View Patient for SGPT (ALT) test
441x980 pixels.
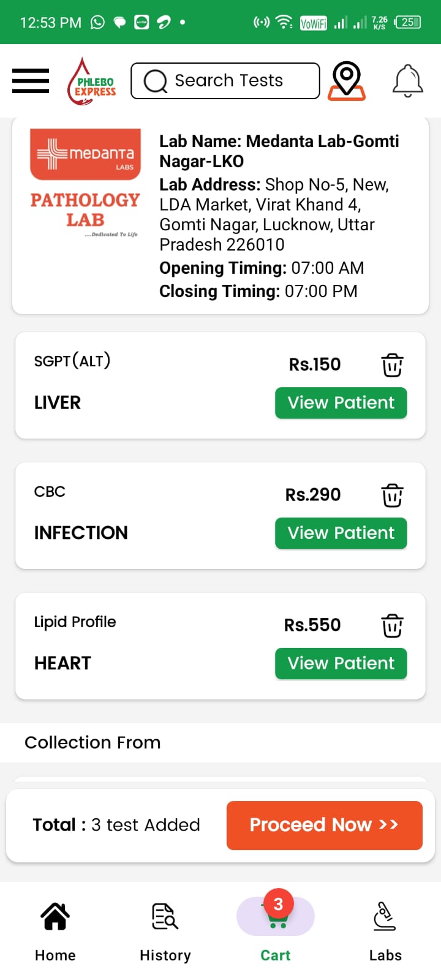[341, 403]
